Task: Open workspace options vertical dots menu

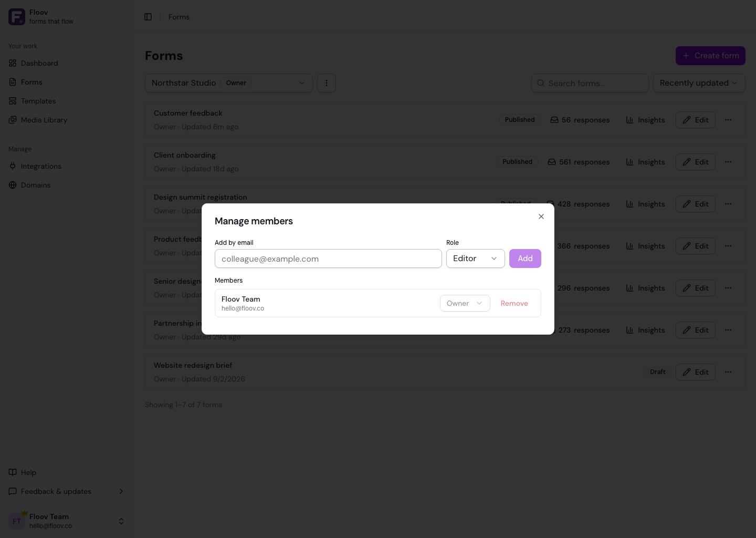Action: pyautogui.click(x=327, y=83)
